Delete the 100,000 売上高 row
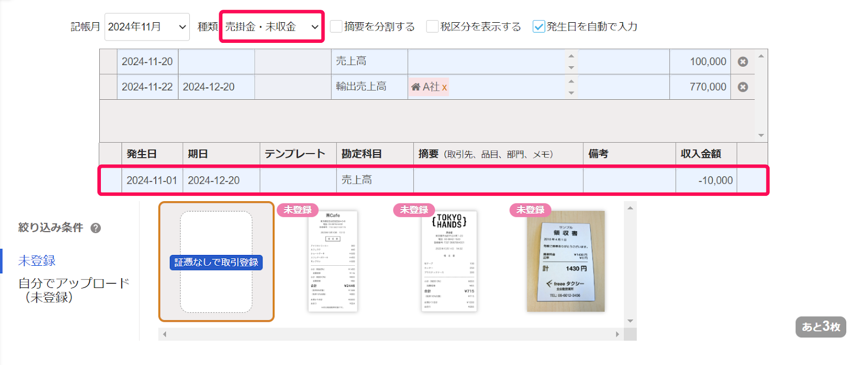The width and height of the screenshot is (868, 365). pos(743,62)
